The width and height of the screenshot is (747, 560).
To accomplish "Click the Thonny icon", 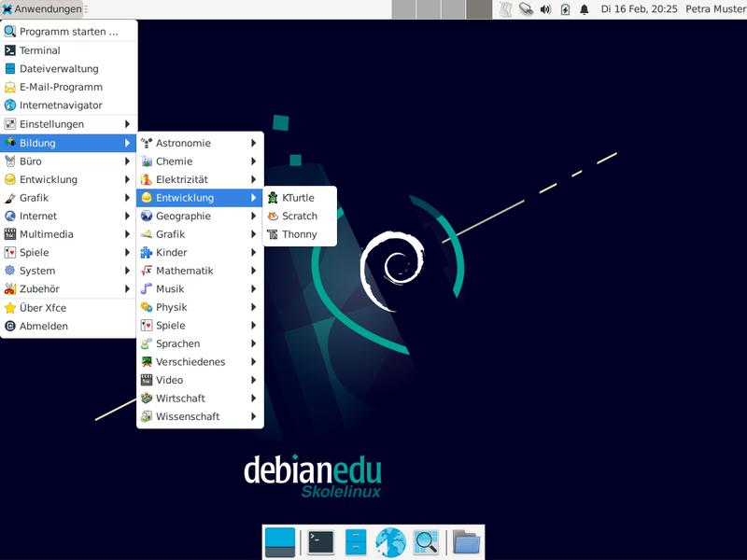I will pos(273,234).
